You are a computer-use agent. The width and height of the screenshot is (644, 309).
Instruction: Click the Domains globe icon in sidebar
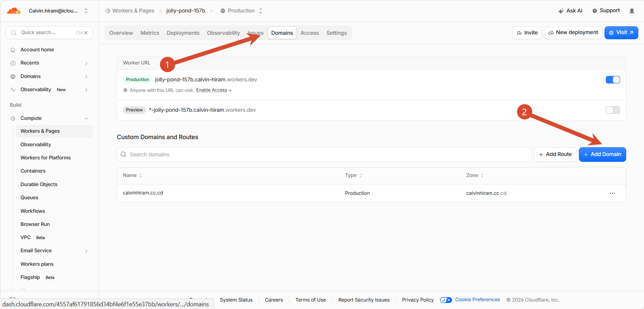click(13, 77)
